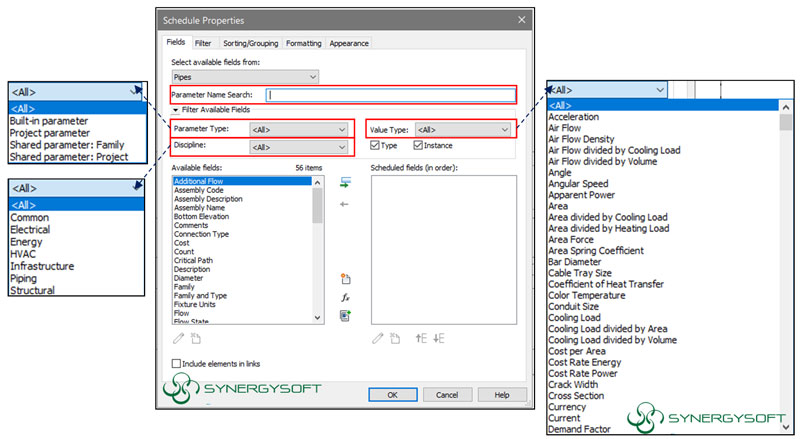Click the New parameter icon
This screenshot has height=439, width=800.
[345, 279]
